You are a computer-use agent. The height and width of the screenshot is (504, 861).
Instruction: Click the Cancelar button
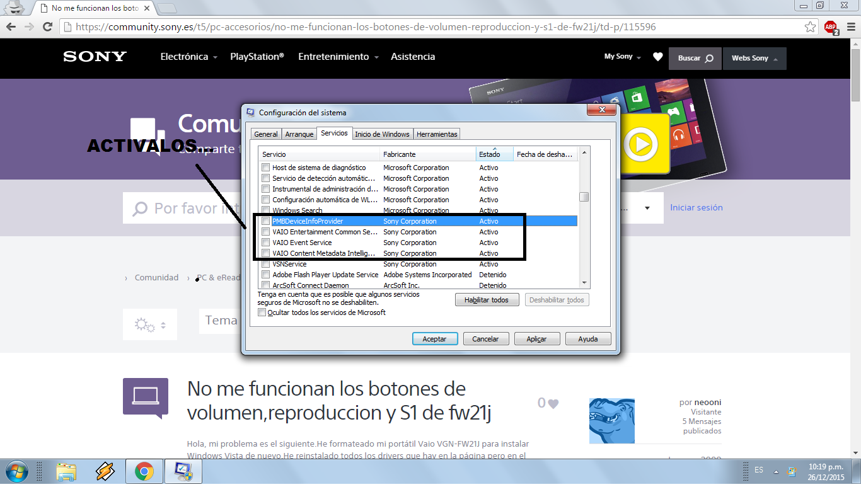tap(486, 339)
